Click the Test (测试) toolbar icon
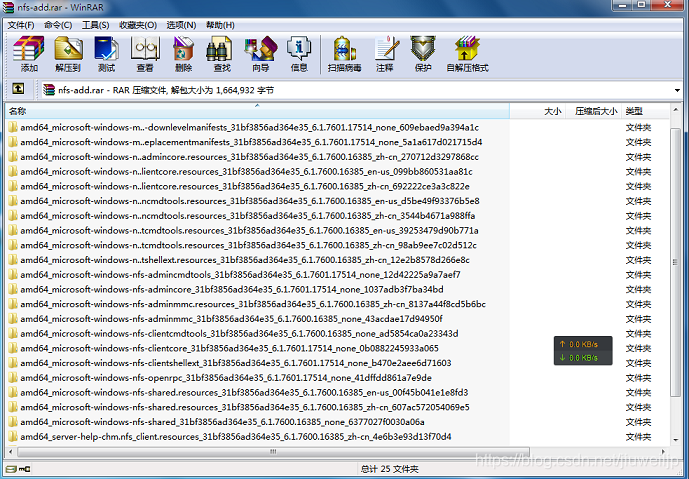Screen dimensions: 689x479 pos(106,54)
